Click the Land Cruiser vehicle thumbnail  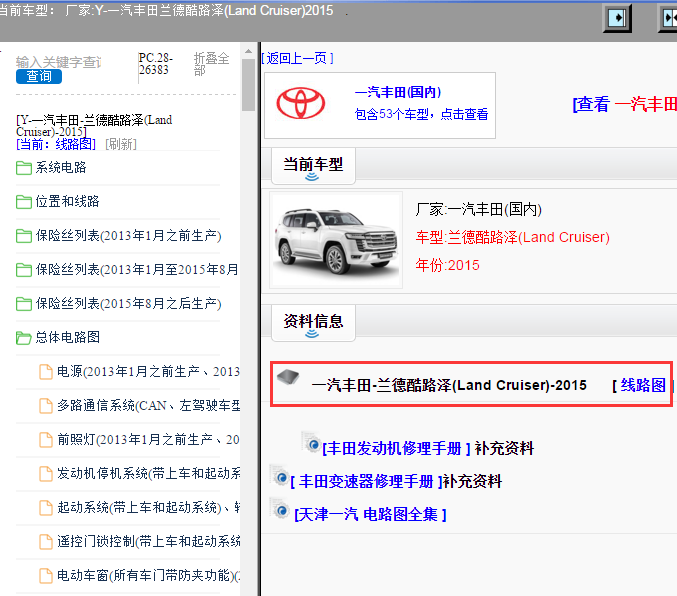[x=336, y=240]
